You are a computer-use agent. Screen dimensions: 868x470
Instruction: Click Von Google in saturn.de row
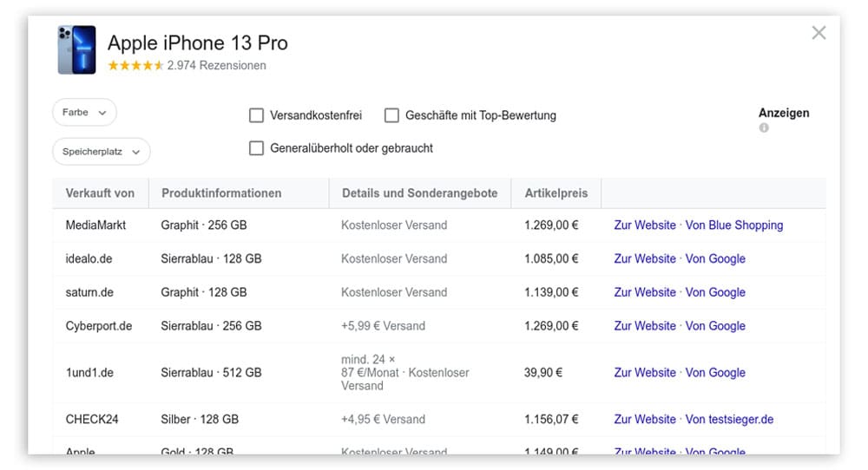point(715,292)
